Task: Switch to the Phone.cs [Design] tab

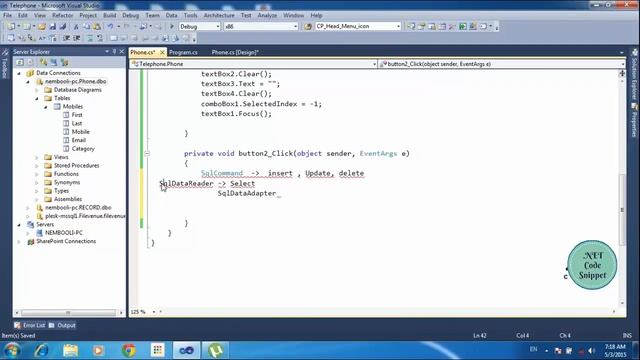Action: (235, 52)
